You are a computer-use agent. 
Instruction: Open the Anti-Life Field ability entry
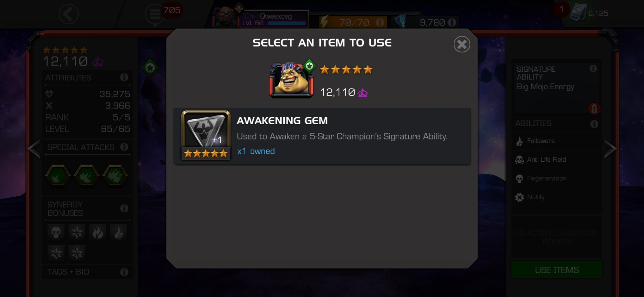[x=556, y=160]
